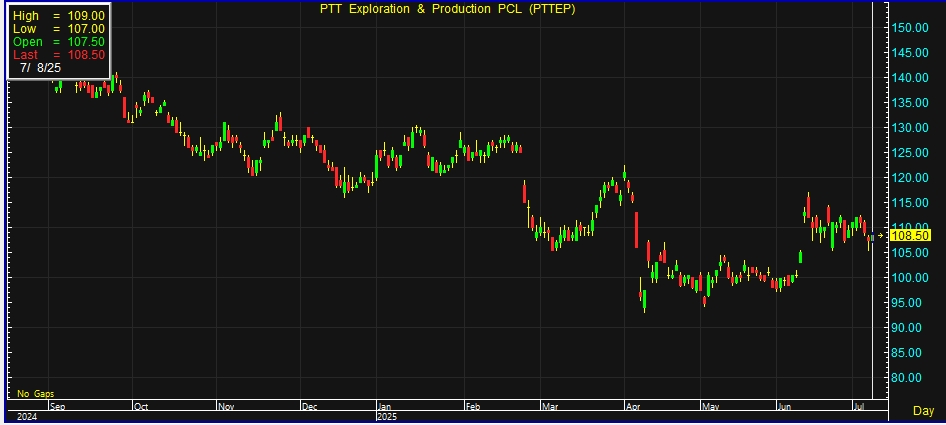Image resolution: width=946 pixels, height=425 pixels.
Task: Click the Feb month label on time axis
Action: tap(474, 407)
